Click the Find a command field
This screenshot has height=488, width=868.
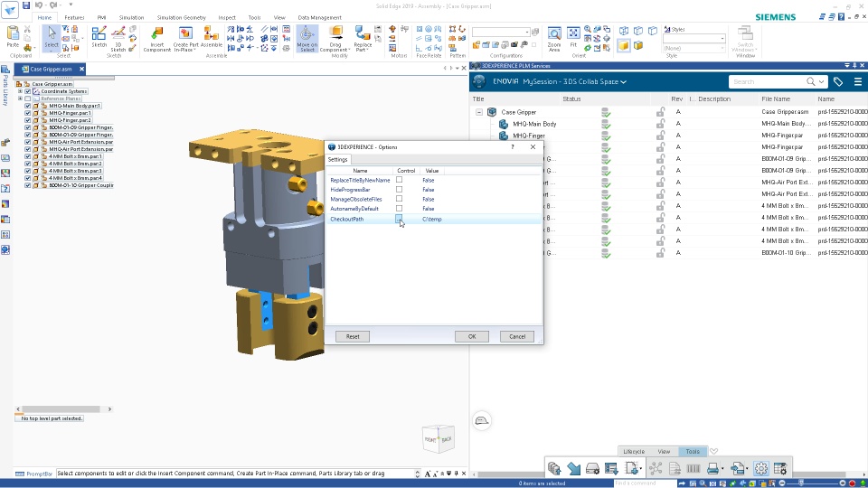click(x=645, y=483)
